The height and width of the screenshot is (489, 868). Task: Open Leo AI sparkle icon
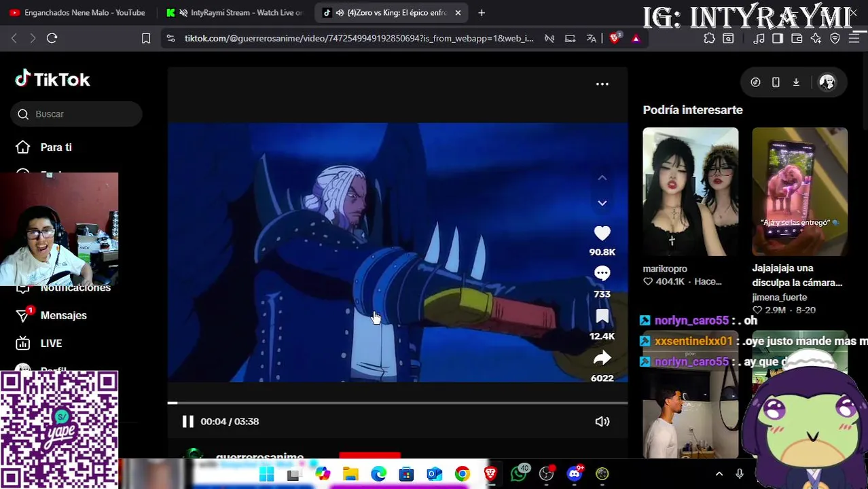816,39
